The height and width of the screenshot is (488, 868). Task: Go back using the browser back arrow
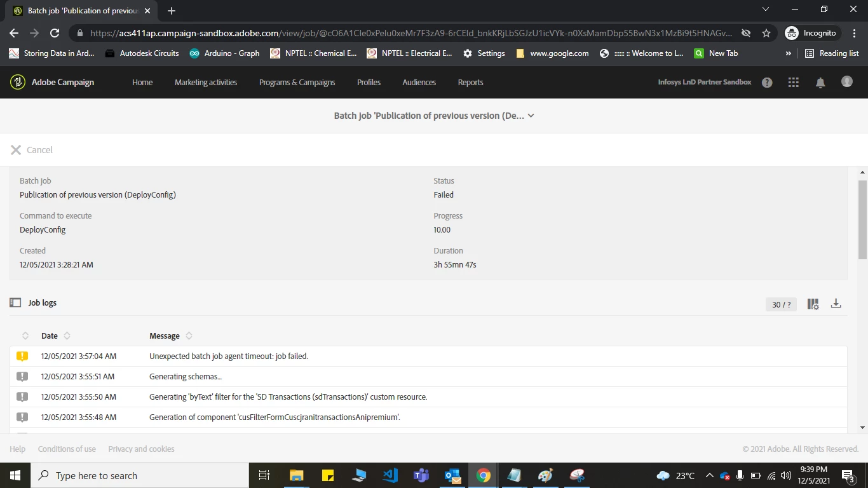[14, 33]
